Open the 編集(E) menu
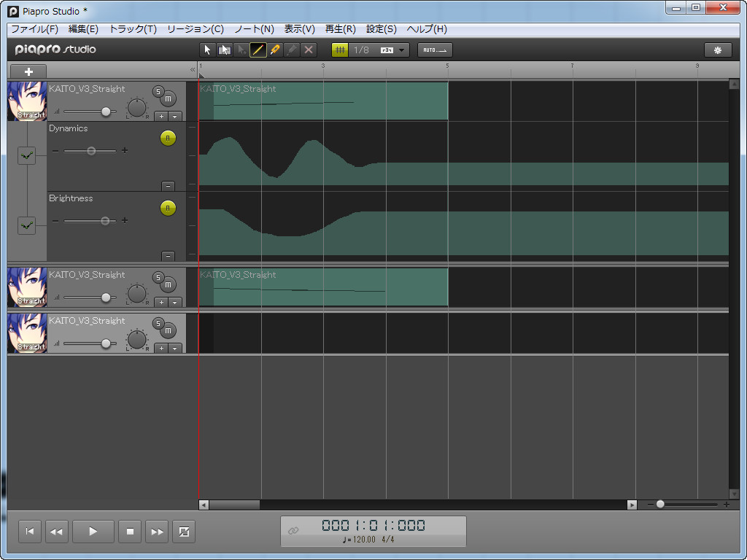This screenshot has width=747, height=560. tap(83, 29)
